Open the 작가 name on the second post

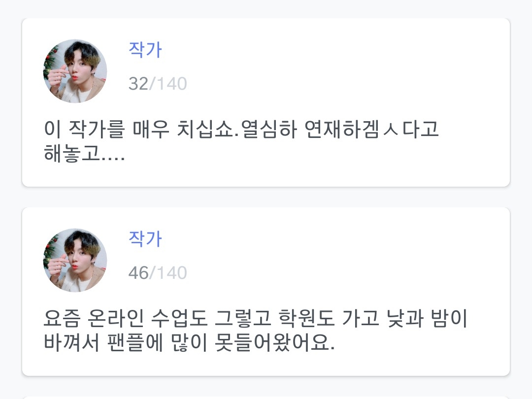pos(145,238)
